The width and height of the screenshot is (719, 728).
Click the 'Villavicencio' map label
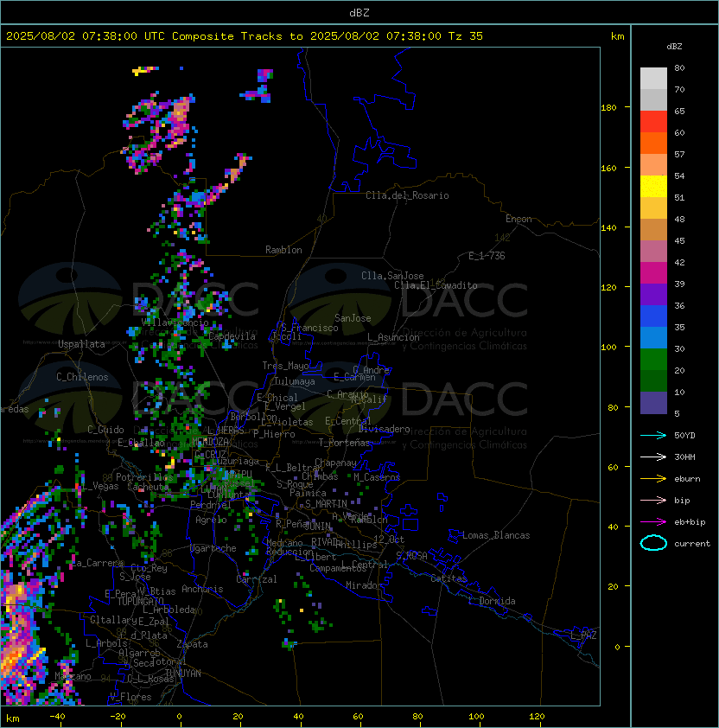click(175, 322)
